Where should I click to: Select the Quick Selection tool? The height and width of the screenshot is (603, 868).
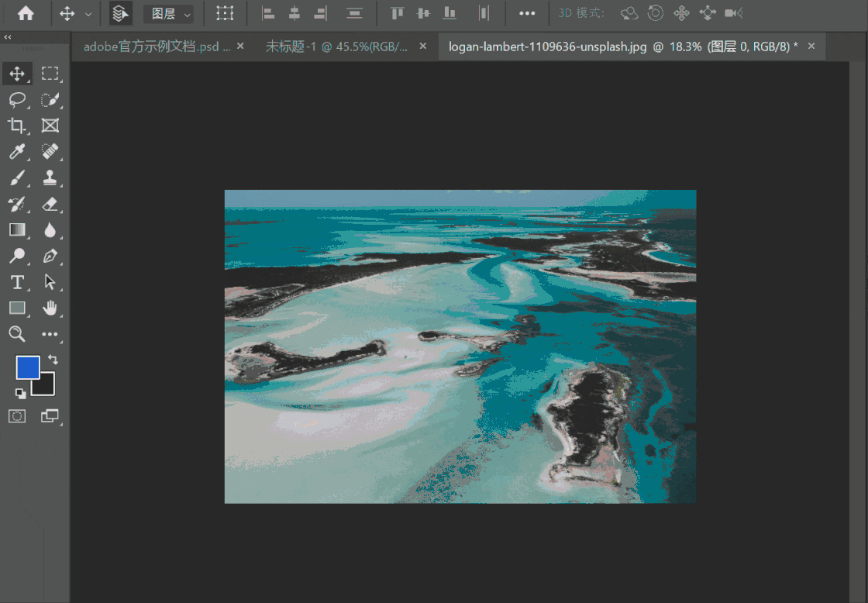pyautogui.click(x=50, y=100)
